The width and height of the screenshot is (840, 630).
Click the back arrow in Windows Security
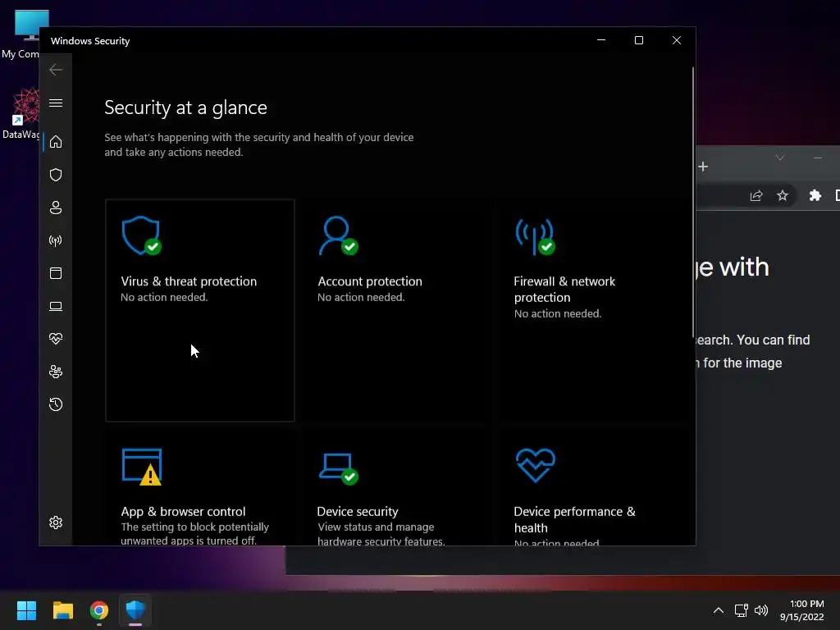[x=56, y=70]
